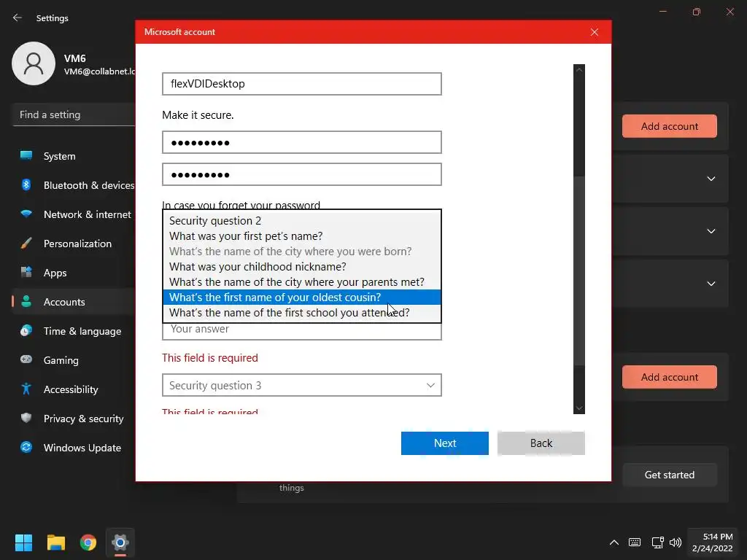Select 'What was your first pet's name?'
The height and width of the screenshot is (560, 747).
pyautogui.click(x=302, y=236)
